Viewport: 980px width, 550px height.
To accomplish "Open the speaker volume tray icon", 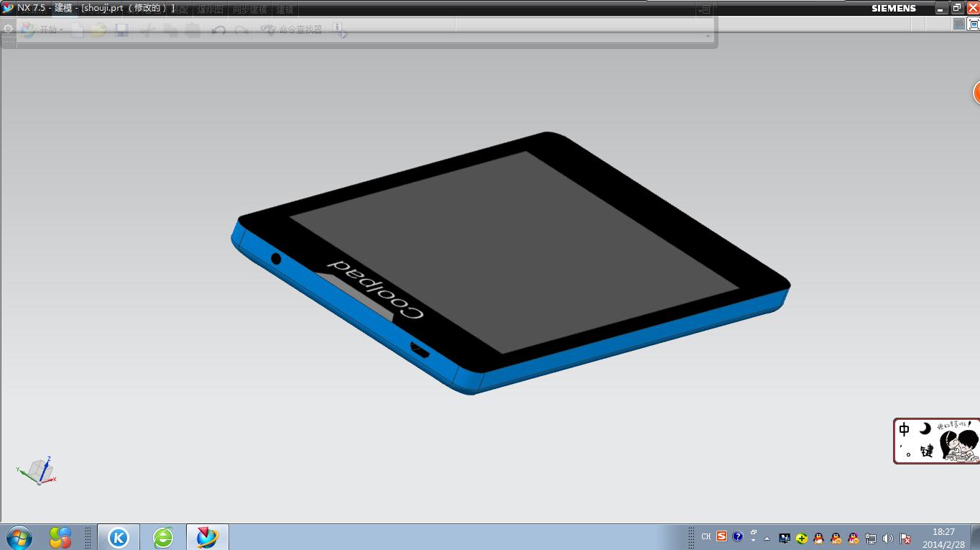I will click(888, 538).
